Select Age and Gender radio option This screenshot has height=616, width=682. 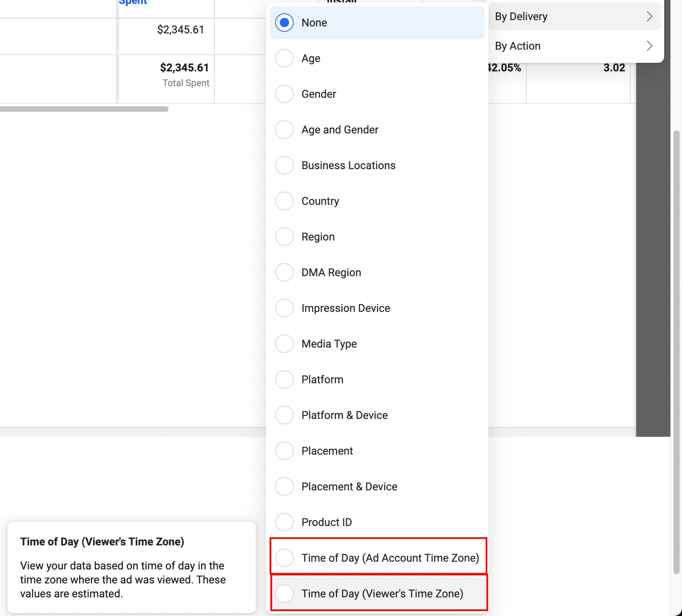click(x=284, y=130)
